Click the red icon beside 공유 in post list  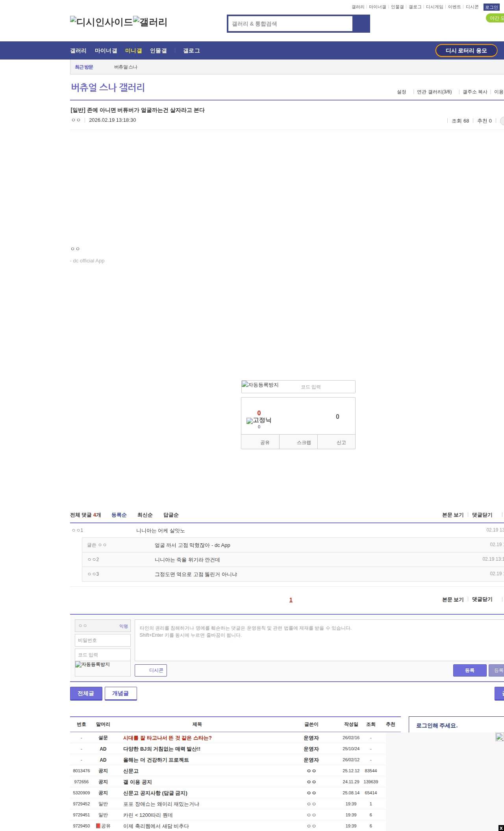[98, 826]
